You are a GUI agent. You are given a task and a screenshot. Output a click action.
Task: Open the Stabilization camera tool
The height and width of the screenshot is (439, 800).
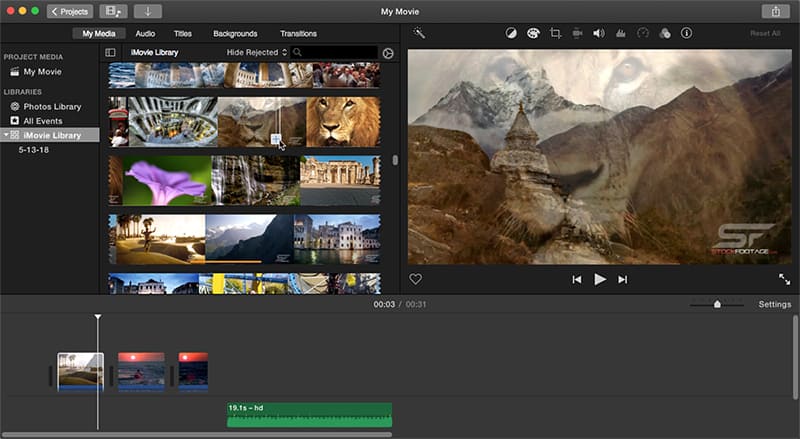coord(577,33)
